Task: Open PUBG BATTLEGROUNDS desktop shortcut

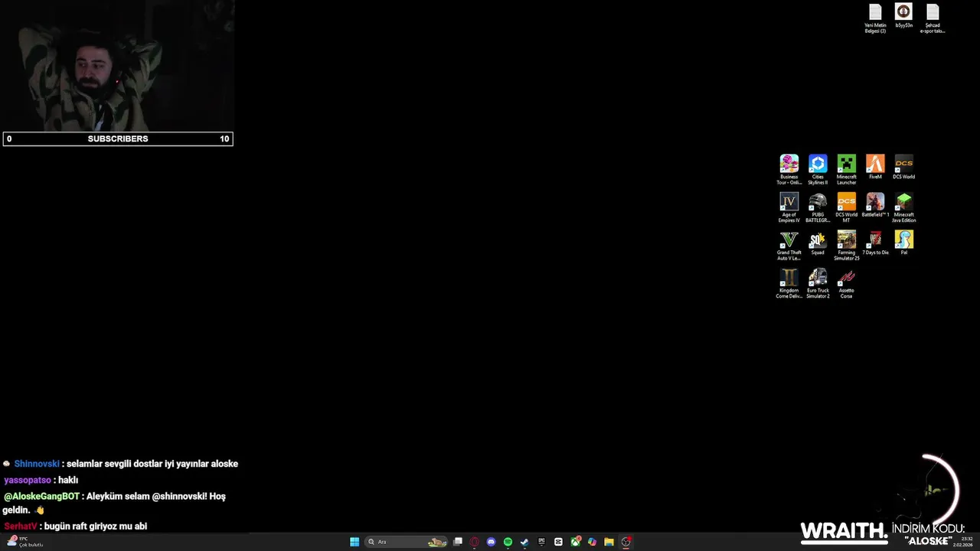Action: [x=818, y=207]
